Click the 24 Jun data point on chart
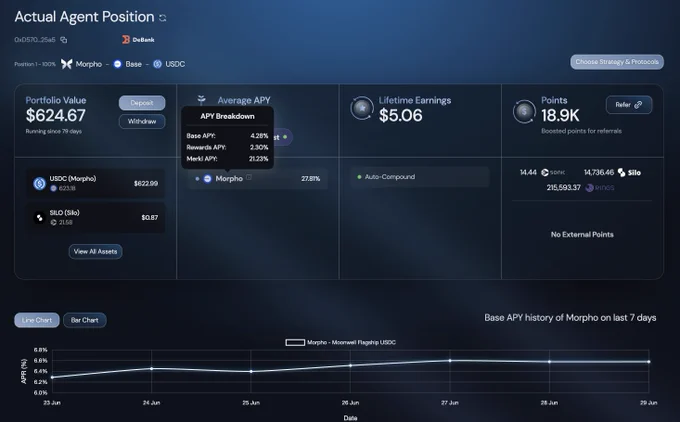The height and width of the screenshot is (422, 680). pos(151,369)
